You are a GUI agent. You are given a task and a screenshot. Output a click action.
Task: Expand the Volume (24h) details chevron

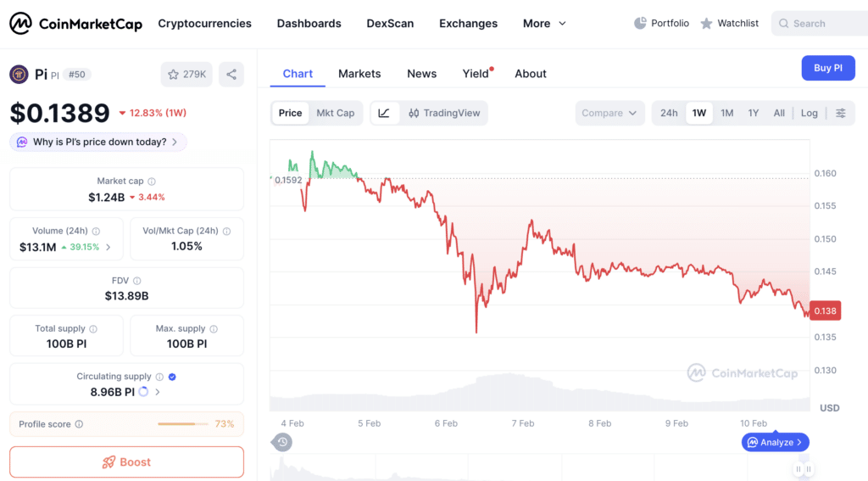coord(108,247)
